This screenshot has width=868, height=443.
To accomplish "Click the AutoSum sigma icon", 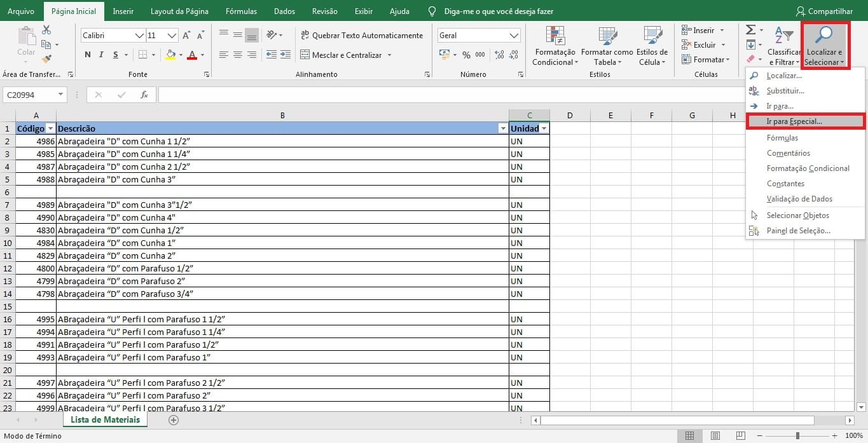I will [x=750, y=30].
